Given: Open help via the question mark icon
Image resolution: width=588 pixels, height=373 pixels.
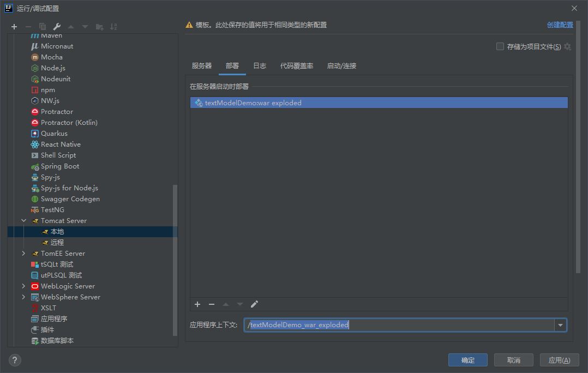Looking at the screenshot, I should pyautogui.click(x=14, y=360).
